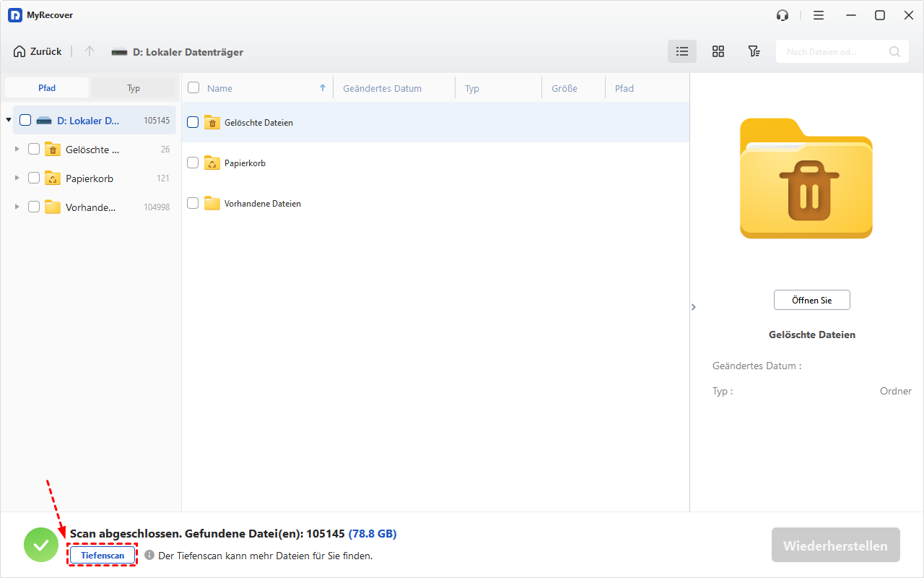Viewport: 924px width, 578px height.
Task: Switch to list view mode
Action: tap(681, 51)
